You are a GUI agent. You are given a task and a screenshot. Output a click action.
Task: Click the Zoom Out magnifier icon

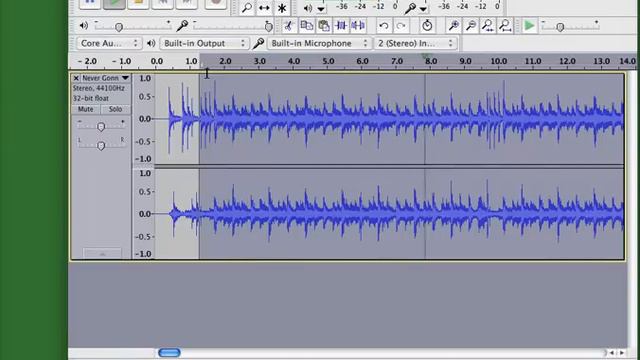471,26
